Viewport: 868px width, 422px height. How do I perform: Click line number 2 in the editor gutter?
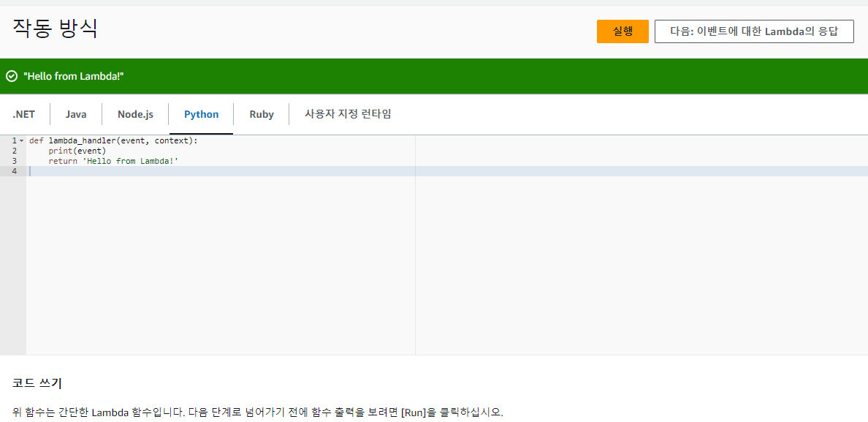coord(14,151)
